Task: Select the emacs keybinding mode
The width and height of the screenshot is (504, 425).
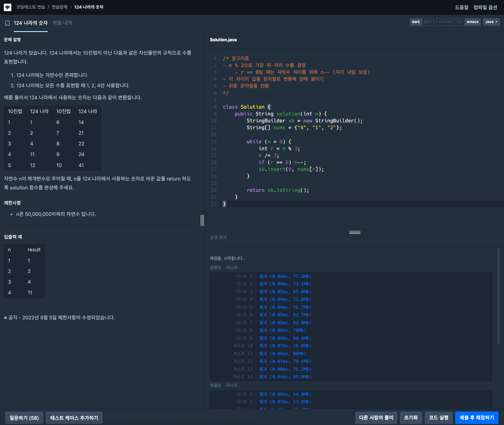Action: coord(472,22)
